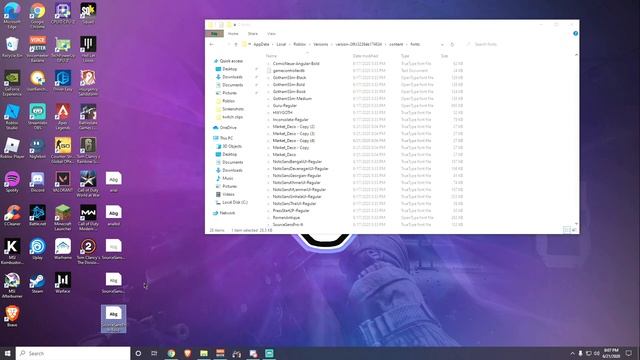Open the File tab in Explorer
The width and height of the screenshot is (640, 360).
tap(214, 33)
